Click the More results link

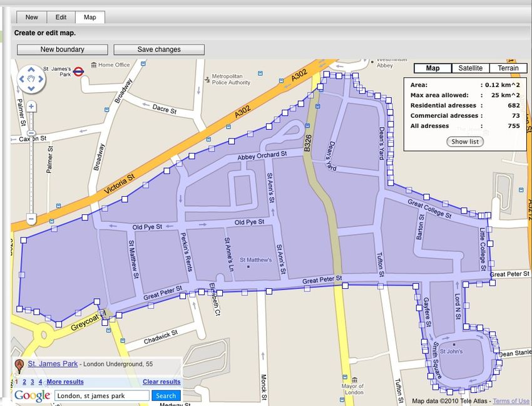tap(65, 382)
